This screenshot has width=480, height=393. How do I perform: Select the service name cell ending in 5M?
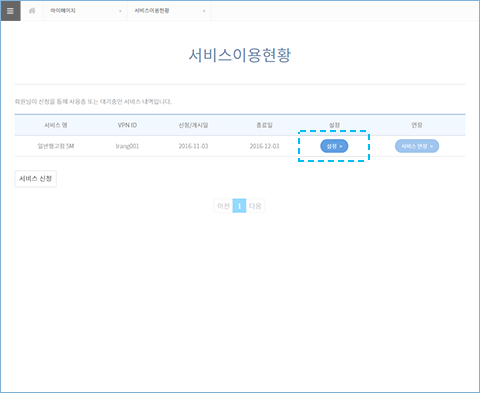tap(56, 146)
